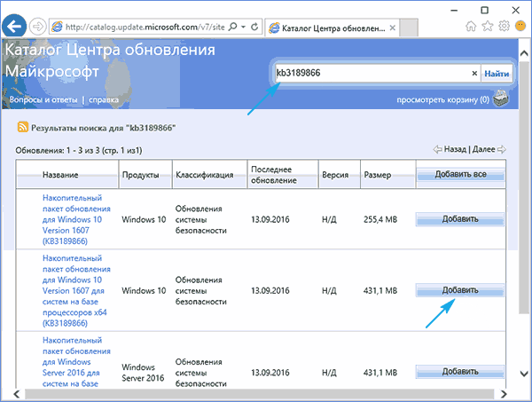This screenshot has width=532, height=402.
Task: Click the RSS feed icon for search results
Action: [x=22, y=128]
